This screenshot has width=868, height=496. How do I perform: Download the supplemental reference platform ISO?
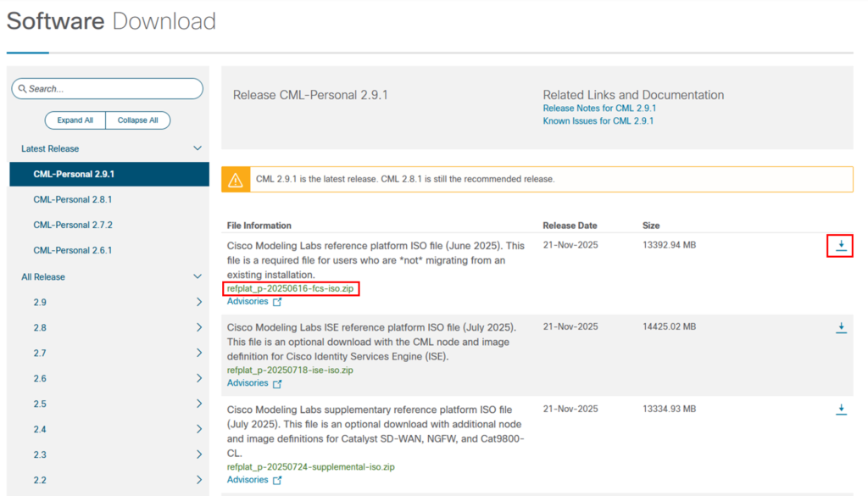tap(840, 410)
